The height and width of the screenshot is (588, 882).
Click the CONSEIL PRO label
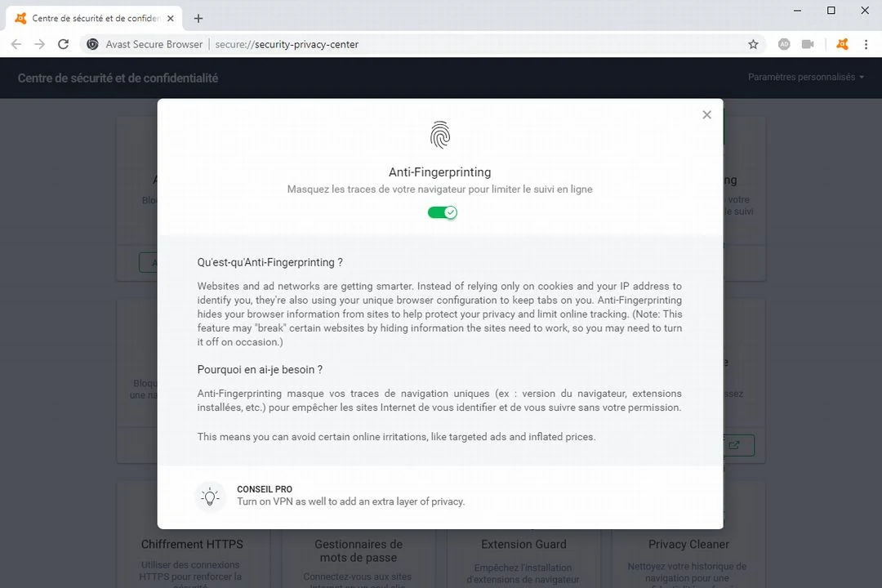pos(265,489)
